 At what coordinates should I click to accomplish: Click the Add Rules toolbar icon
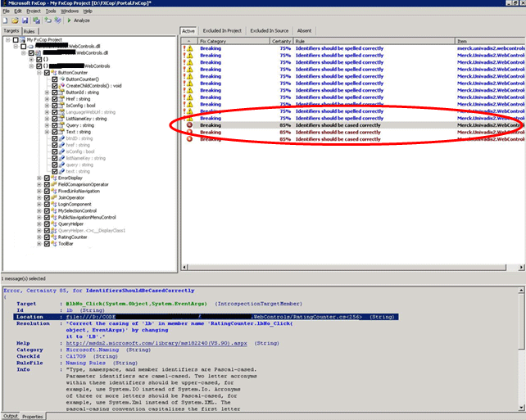[57, 20]
